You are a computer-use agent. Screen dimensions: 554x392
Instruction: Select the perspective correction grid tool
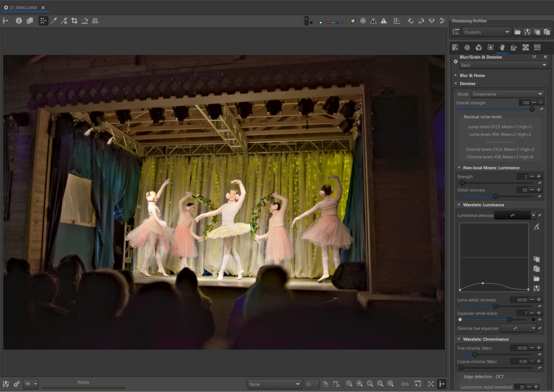click(x=95, y=21)
